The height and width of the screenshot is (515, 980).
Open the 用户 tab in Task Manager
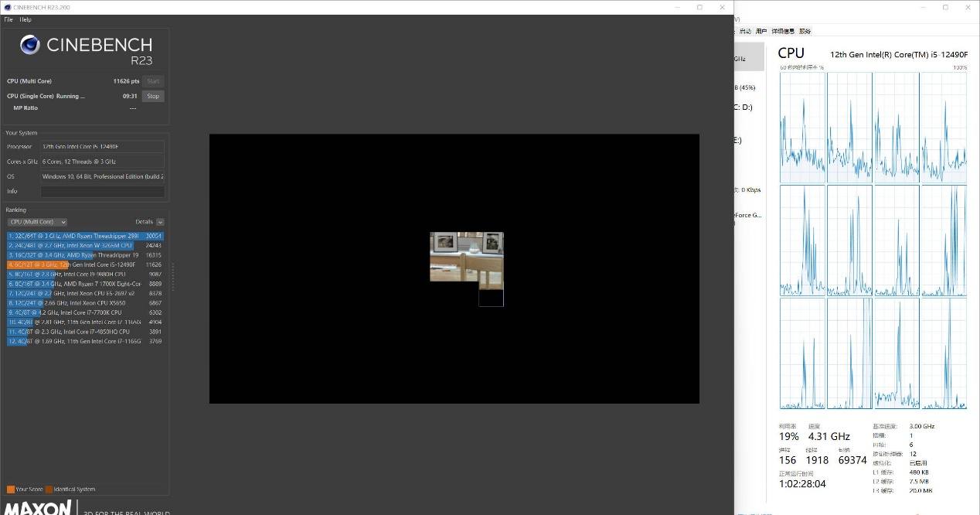pos(761,31)
